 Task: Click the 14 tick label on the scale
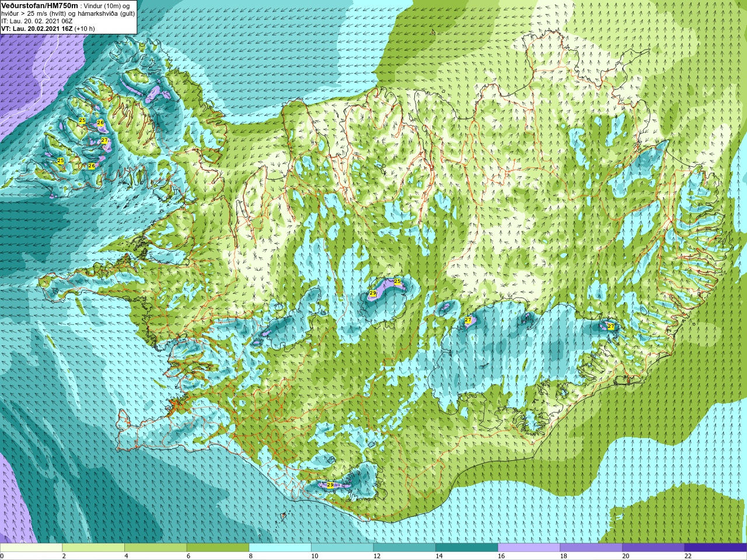(x=439, y=556)
